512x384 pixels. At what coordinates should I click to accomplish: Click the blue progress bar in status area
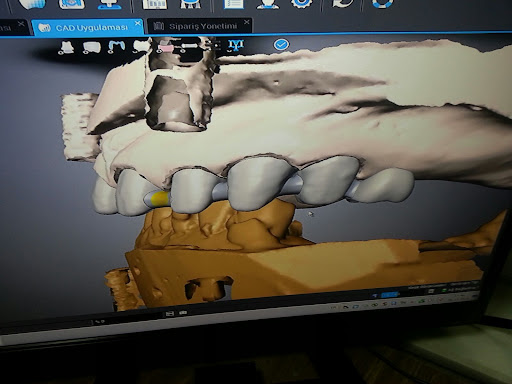click(x=389, y=295)
